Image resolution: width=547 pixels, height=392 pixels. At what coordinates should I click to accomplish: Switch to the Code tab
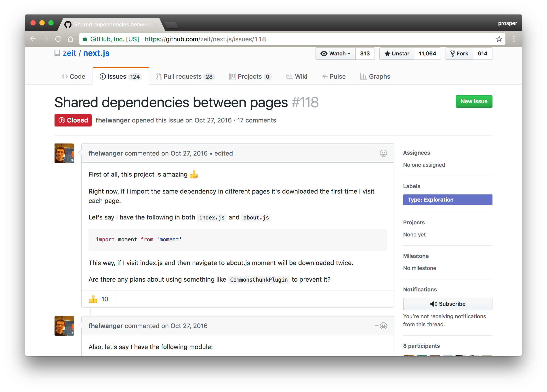[74, 76]
